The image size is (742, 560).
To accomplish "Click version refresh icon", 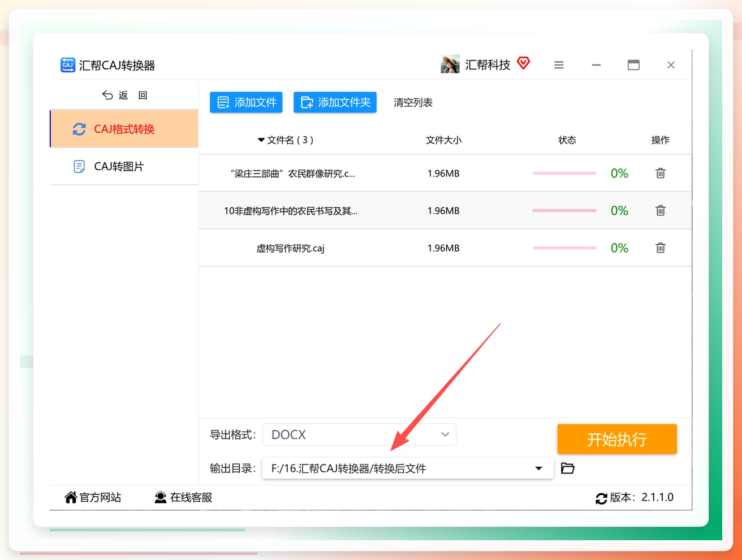I will (x=601, y=498).
